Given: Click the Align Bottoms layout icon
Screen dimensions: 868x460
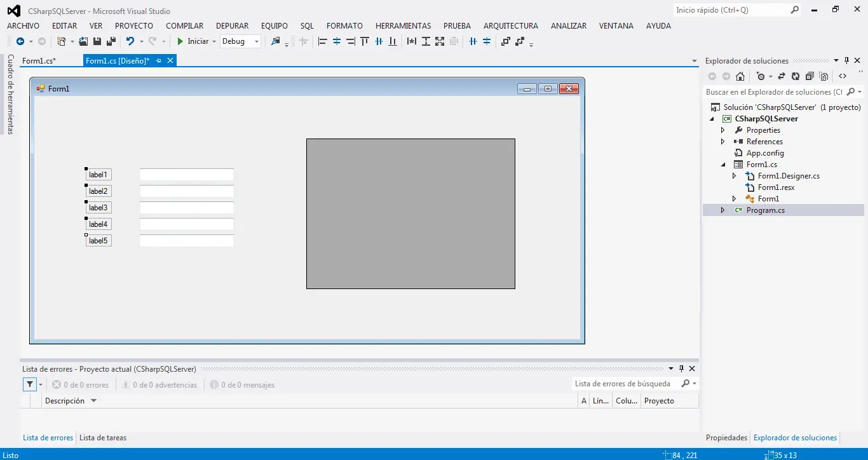Looking at the screenshot, I should pyautogui.click(x=393, y=41).
